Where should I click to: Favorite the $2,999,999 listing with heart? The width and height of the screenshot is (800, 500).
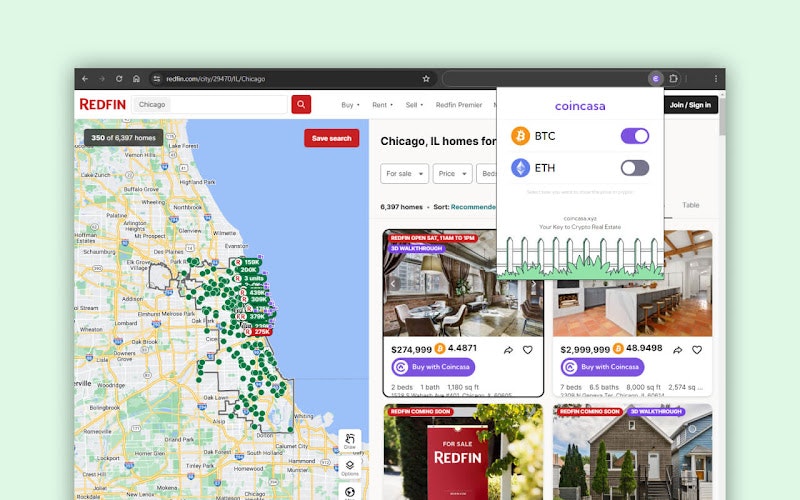tap(697, 350)
